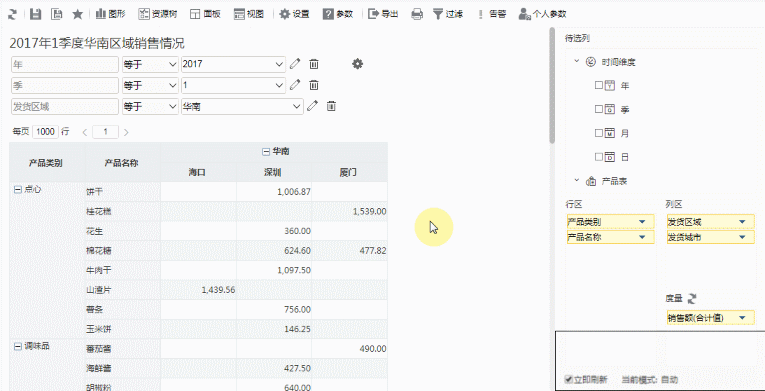
Task: Check the 月 time dimension checkbox
Action: (x=599, y=133)
